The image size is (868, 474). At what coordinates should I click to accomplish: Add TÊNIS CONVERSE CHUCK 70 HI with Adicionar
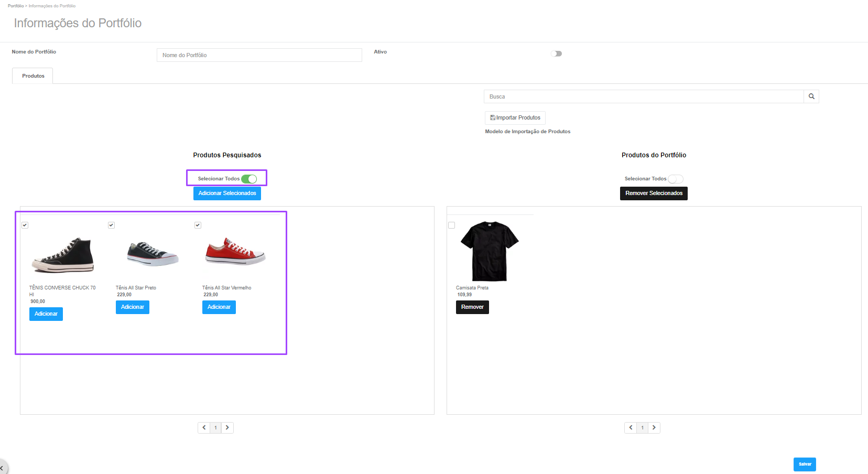pyautogui.click(x=46, y=314)
